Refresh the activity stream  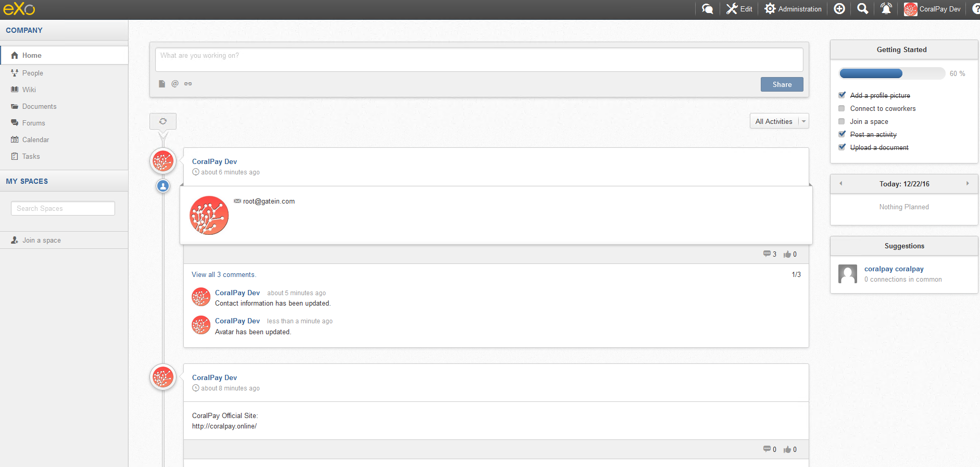click(163, 121)
